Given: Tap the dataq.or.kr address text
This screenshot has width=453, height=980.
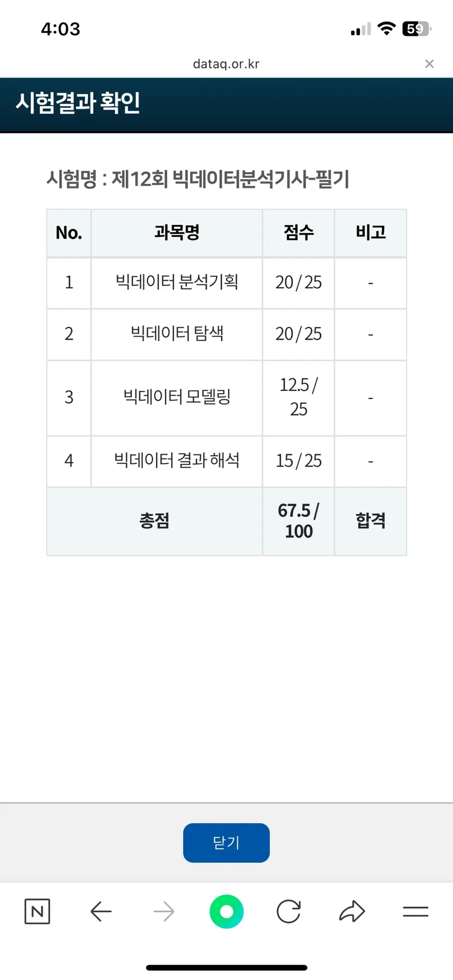Looking at the screenshot, I should coord(226,64).
